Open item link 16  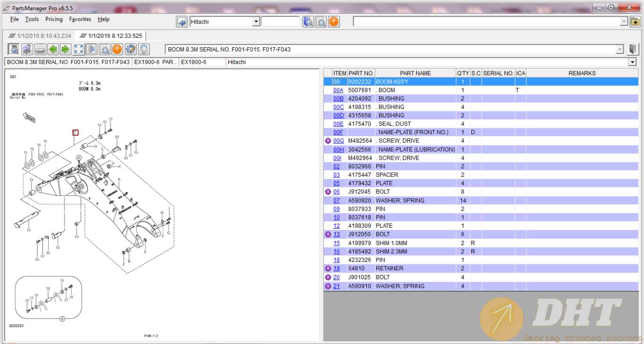[336, 252]
